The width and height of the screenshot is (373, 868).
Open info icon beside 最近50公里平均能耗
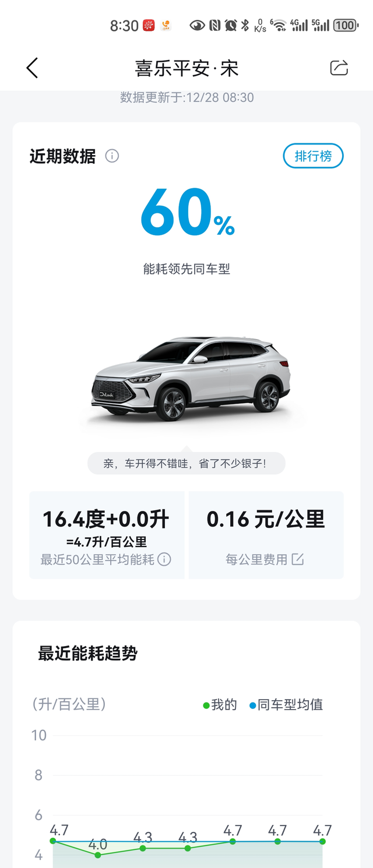coord(164,559)
